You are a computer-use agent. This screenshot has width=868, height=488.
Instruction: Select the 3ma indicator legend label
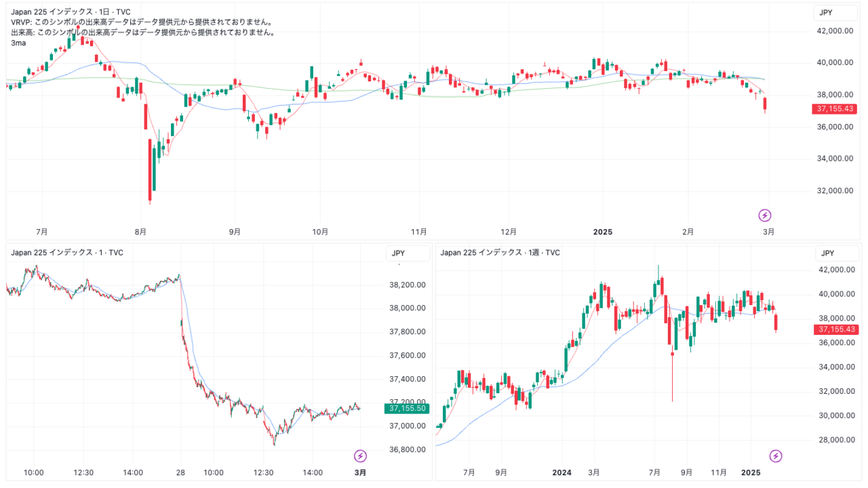pos(18,43)
